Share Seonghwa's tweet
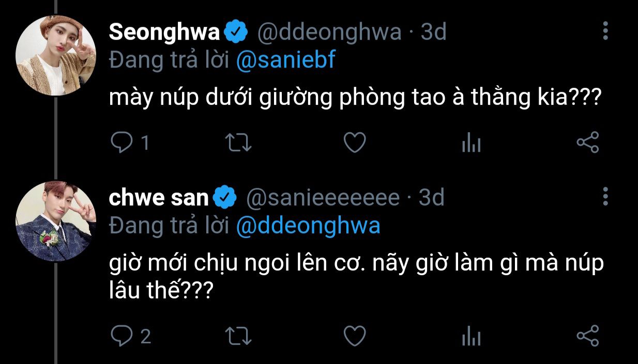Screen dimensions: 638x364 click(x=587, y=143)
